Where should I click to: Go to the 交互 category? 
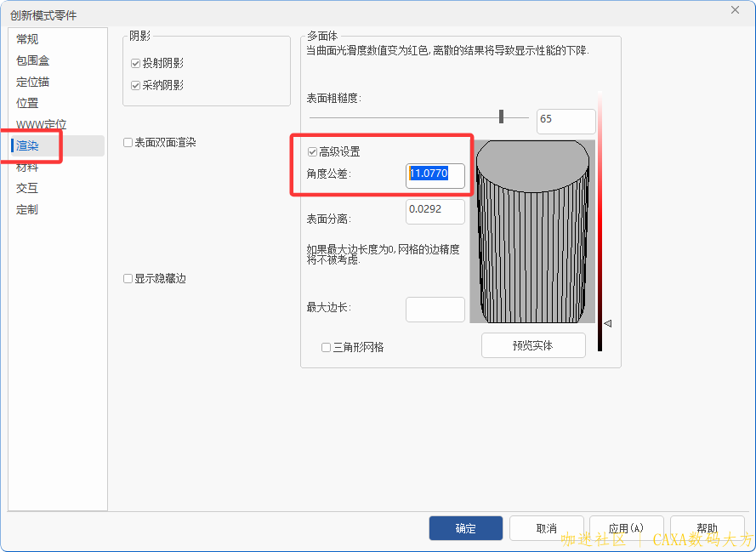point(27,188)
